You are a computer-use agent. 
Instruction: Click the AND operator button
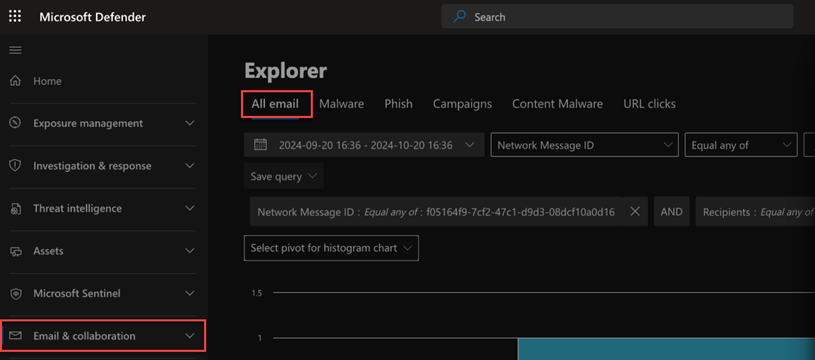pos(672,211)
